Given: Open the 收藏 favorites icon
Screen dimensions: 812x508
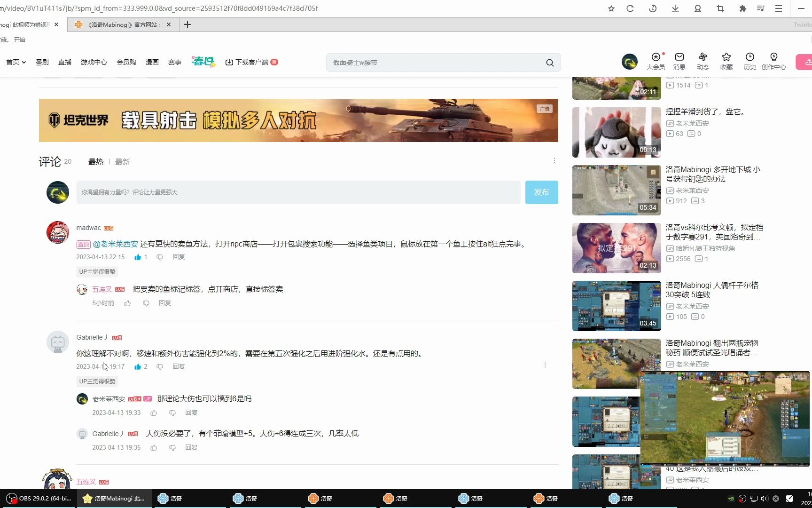Looking at the screenshot, I should pos(726,62).
